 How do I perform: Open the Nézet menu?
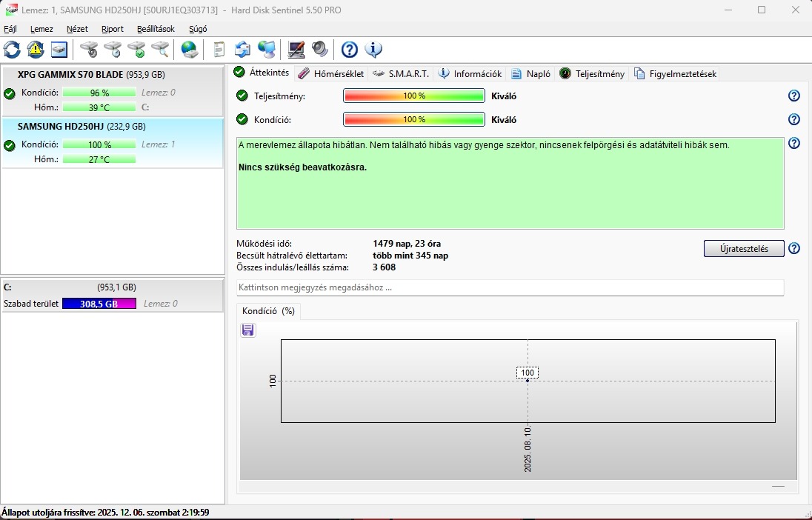pyautogui.click(x=77, y=29)
